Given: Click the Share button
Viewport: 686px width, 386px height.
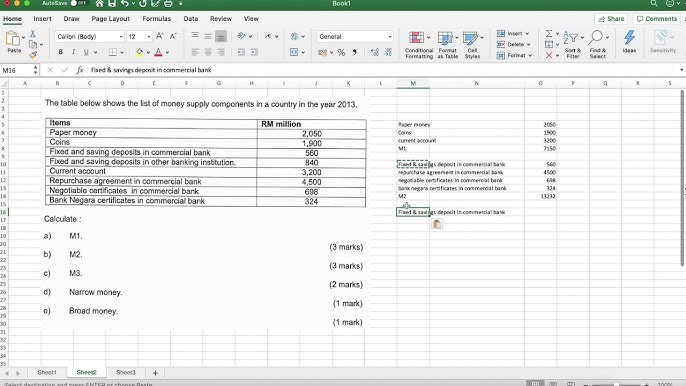Looking at the screenshot, I should pos(611,19).
